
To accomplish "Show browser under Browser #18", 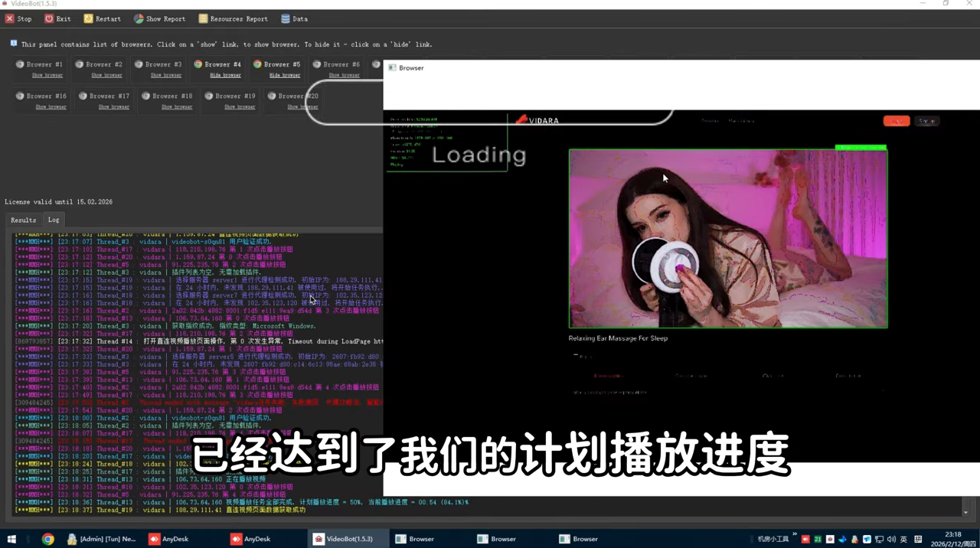I will click(177, 106).
